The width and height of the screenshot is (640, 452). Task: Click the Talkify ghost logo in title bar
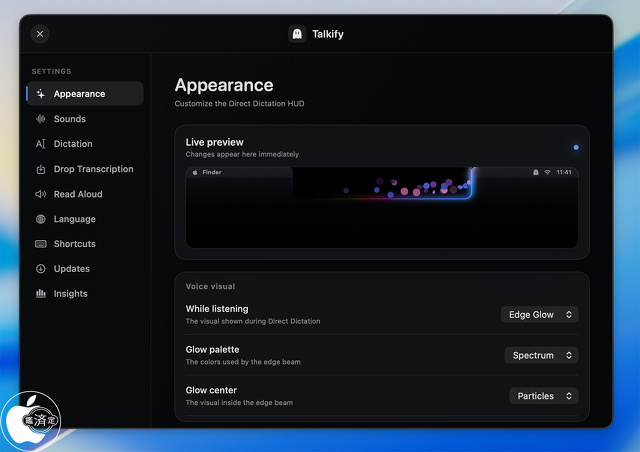point(297,34)
